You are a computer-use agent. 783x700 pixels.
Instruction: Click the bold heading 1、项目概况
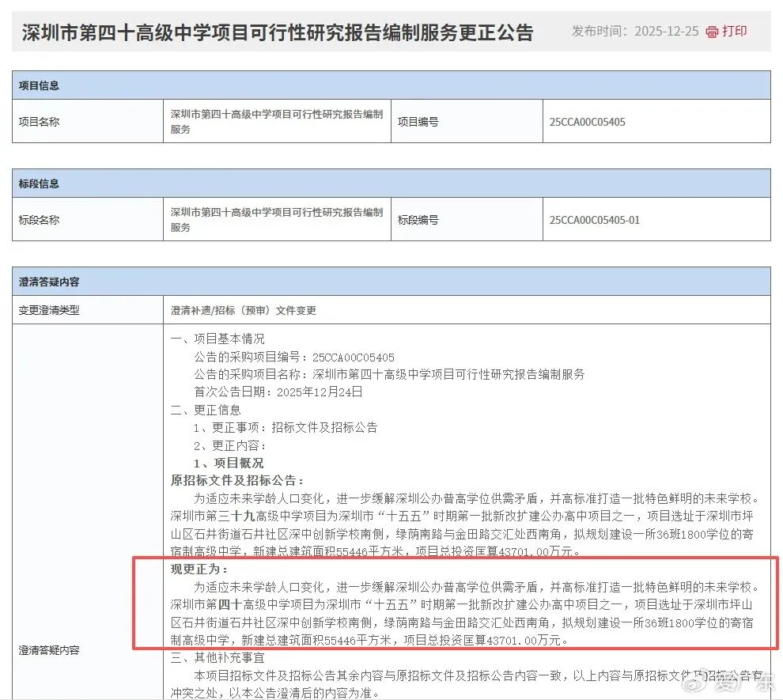(229, 463)
